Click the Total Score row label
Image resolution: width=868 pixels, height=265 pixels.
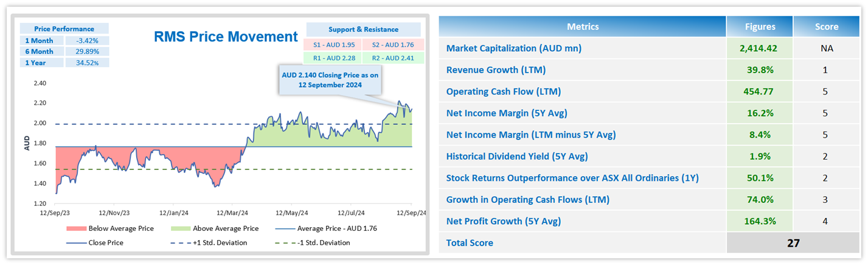tap(470, 242)
